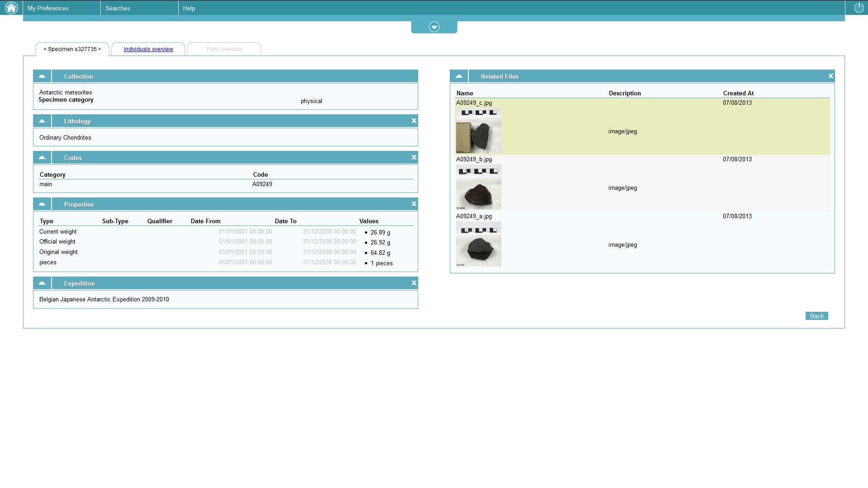Collapse the Collection section arrow
This screenshot has height=488, width=868.
[42, 76]
